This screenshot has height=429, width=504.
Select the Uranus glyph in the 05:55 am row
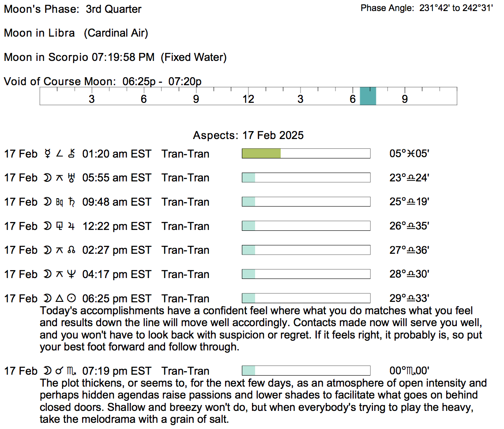tap(72, 178)
